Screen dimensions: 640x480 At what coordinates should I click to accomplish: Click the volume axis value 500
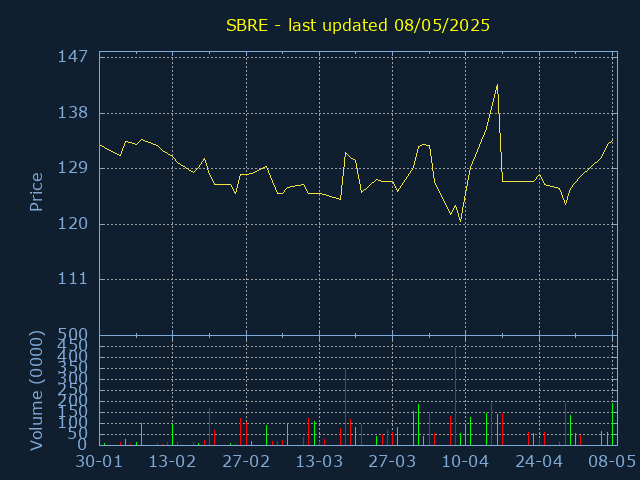73,335
